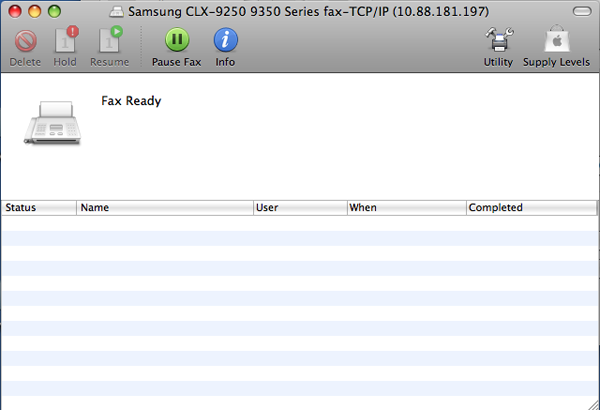Open the blue Info button
The height and width of the screenshot is (410, 600).
click(x=225, y=40)
